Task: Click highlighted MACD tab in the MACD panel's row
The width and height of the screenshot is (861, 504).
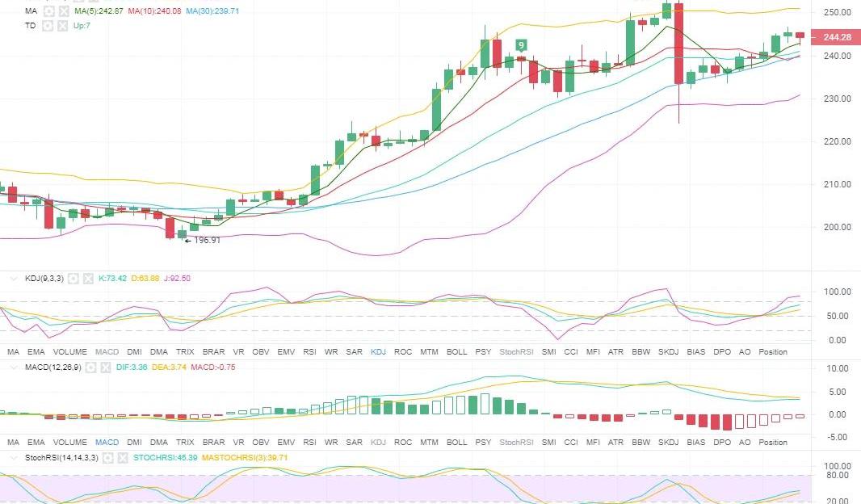Action: [107, 443]
